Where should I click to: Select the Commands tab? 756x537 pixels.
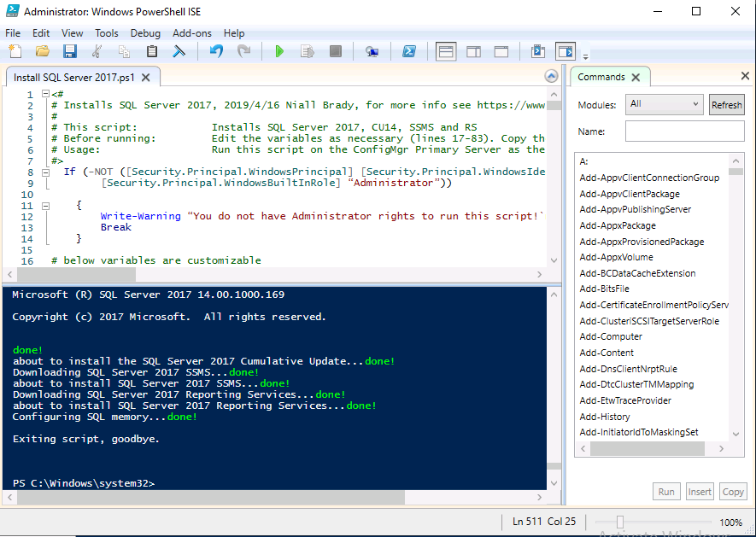pyautogui.click(x=601, y=77)
